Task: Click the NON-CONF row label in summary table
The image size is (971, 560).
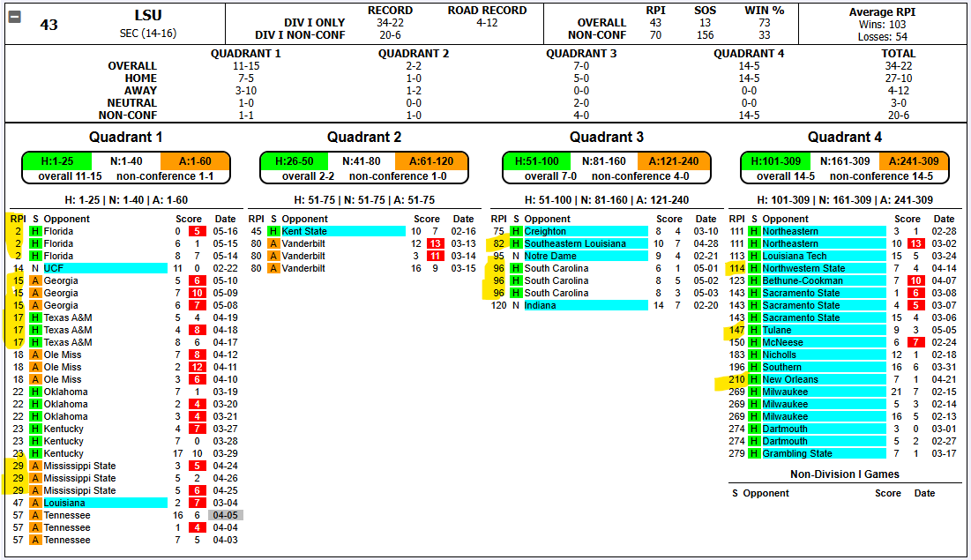Action: click(x=128, y=116)
